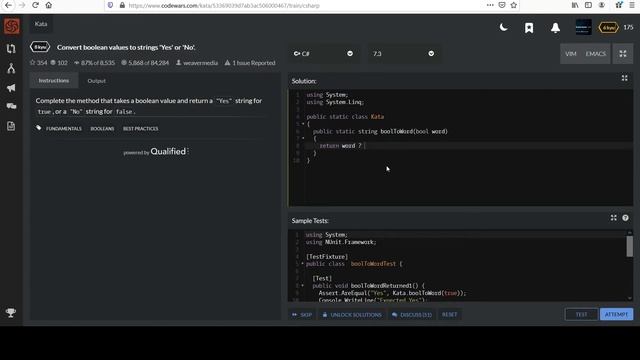Click the 87% of 8,535 satisfaction stat
640x360 pixels.
[x=94, y=63]
